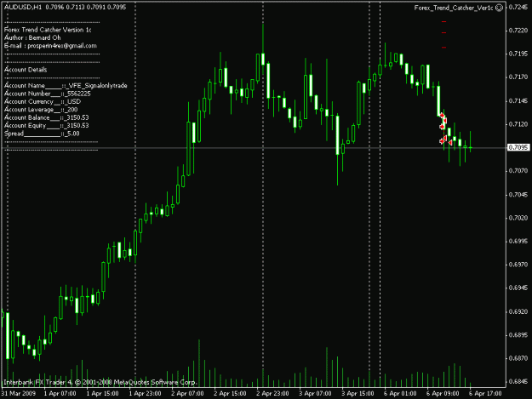Click the Spread 5.00 line

click(x=42, y=134)
